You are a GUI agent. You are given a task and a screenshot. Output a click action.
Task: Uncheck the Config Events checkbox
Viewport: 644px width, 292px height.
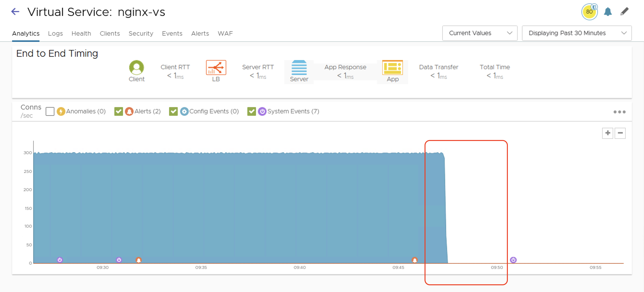point(173,111)
